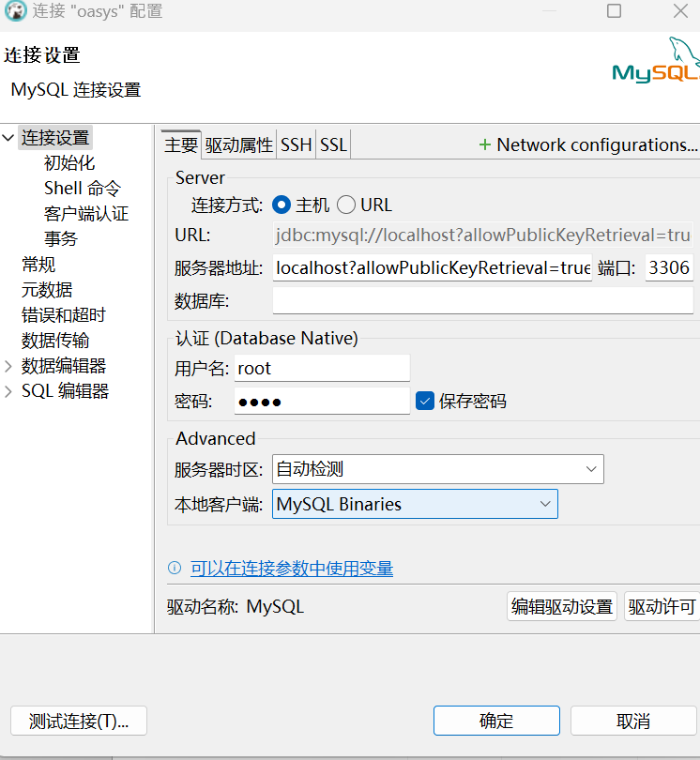
Task: Click the 编辑驱动设置 button
Action: (561, 606)
